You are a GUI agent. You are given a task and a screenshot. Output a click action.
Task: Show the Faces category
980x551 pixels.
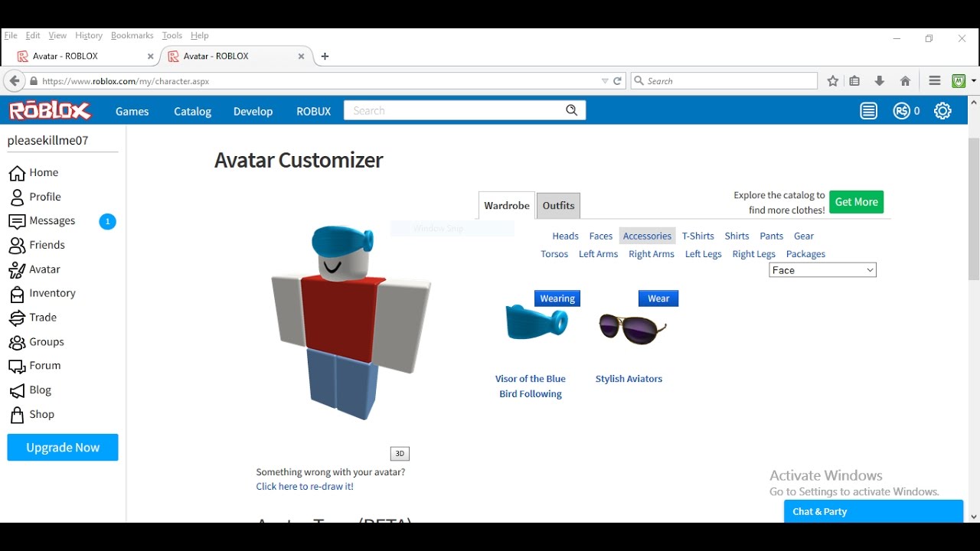click(601, 236)
